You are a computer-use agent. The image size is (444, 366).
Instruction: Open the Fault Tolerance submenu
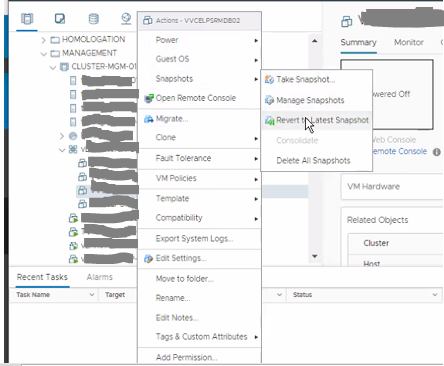click(199, 158)
